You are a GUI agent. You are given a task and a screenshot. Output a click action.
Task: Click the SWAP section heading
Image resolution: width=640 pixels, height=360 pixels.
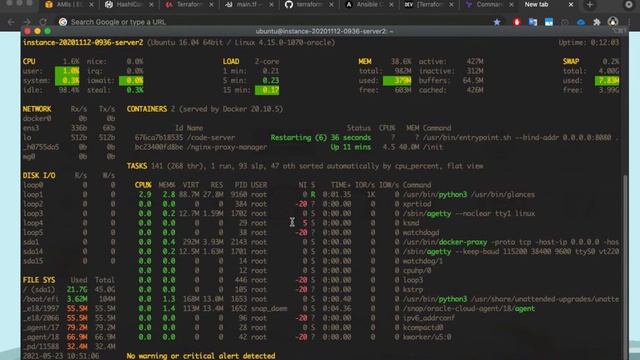point(571,61)
